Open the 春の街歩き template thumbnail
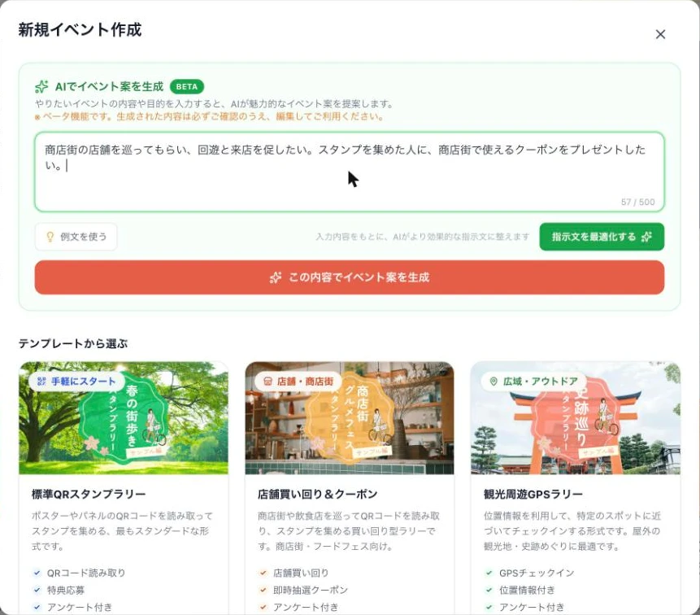This screenshot has width=700, height=615. tap(124, 418)
